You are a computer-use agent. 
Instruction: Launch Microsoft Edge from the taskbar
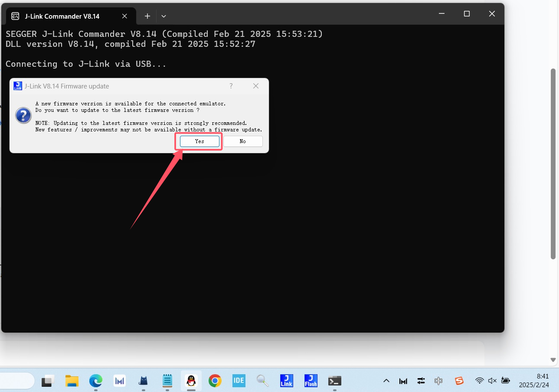pos(95,381)
